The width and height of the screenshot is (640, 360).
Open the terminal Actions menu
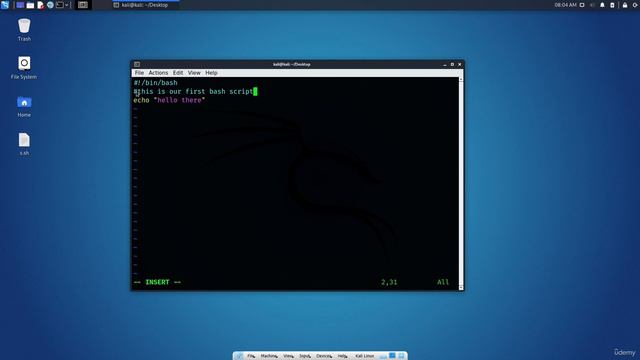[x=158, y=73]
